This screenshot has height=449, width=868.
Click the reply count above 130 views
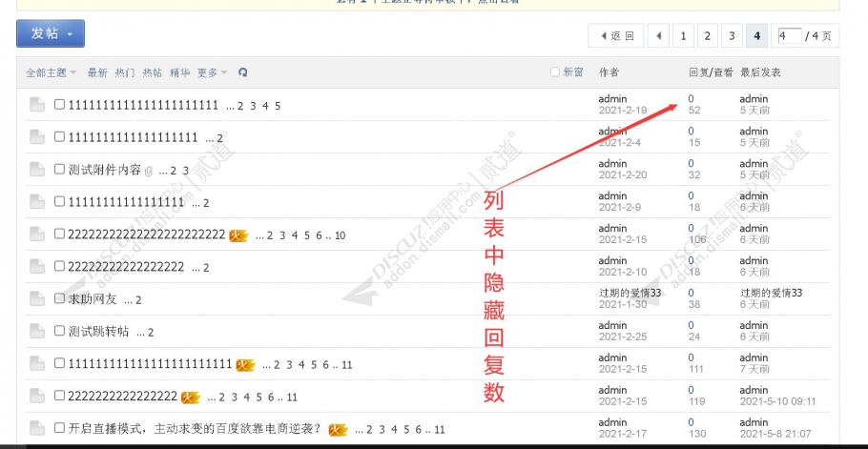click(691, 422)
